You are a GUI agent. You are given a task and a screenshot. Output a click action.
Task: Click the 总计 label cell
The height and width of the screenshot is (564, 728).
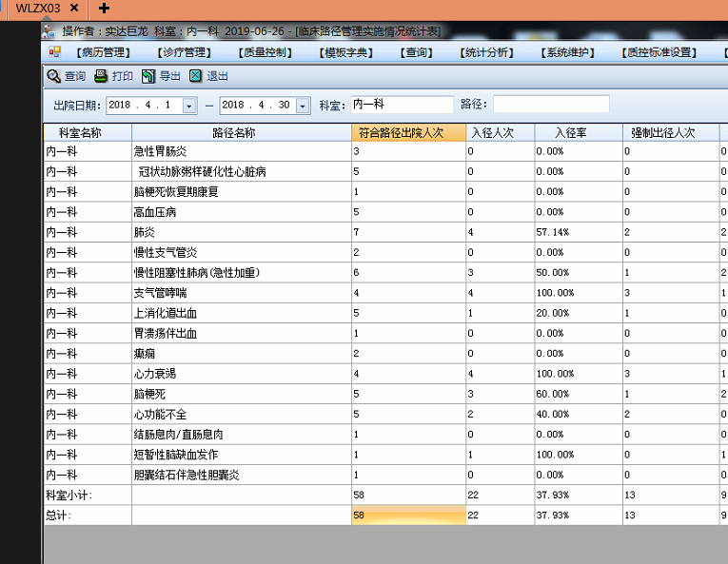tap(88, 515)
